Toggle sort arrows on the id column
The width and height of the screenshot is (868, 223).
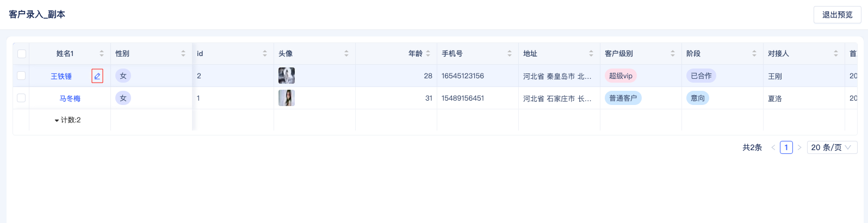(x=265, y=53)
